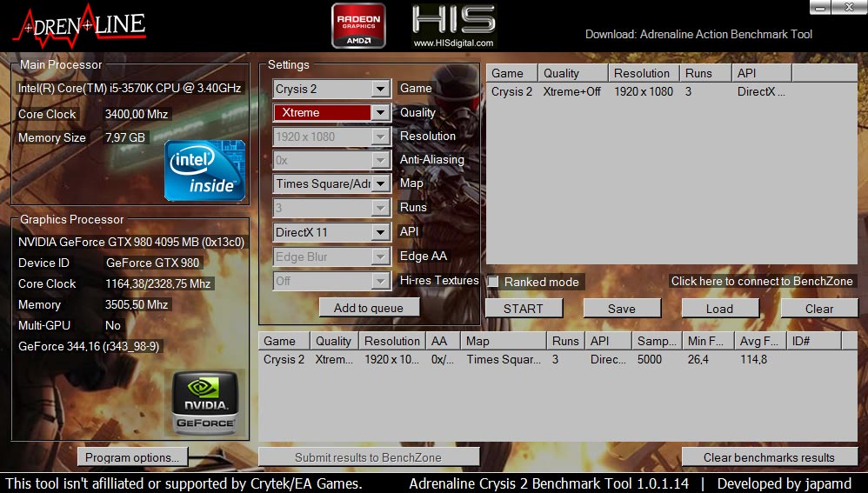Click the NVIDIA GeForce logo

click(x=205, y=403)
